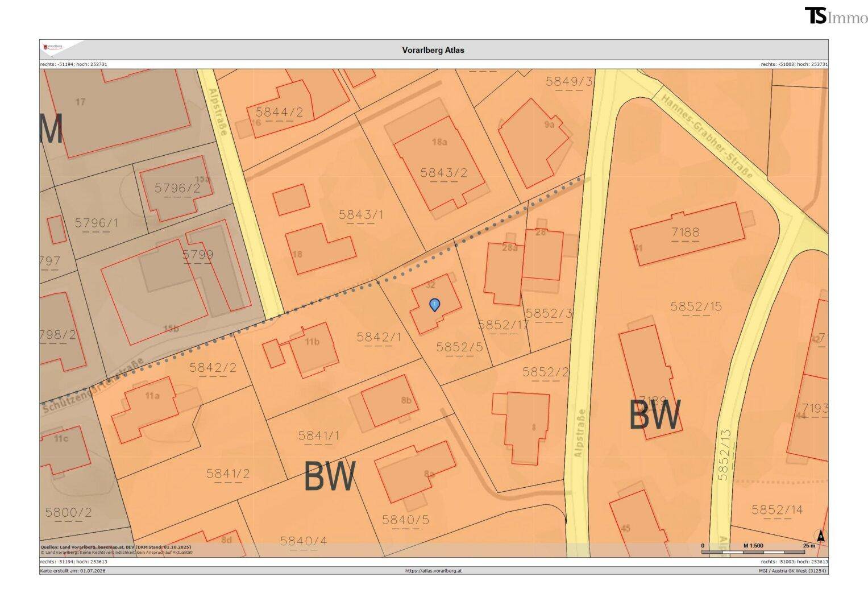Viewport: 868px width, 614px height.
Task: Select parcel label 5849/3
Action: (569, 81)
